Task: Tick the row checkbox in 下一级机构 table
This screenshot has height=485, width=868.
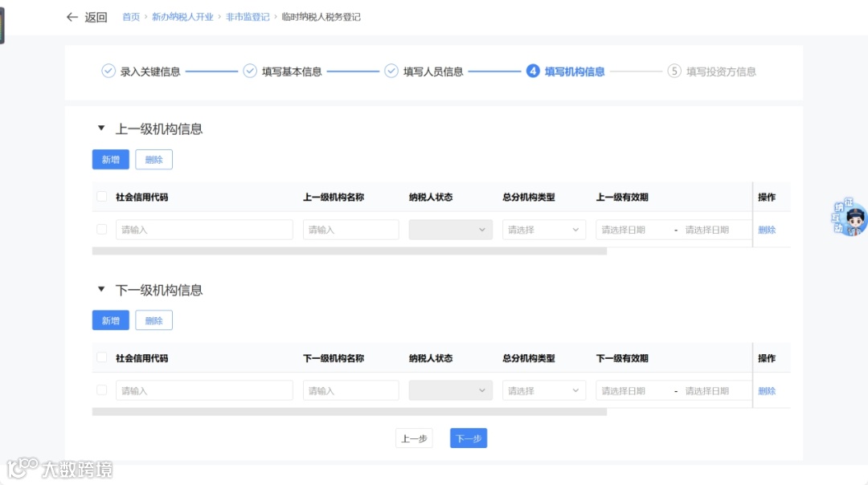Action: tap(102, 390)
